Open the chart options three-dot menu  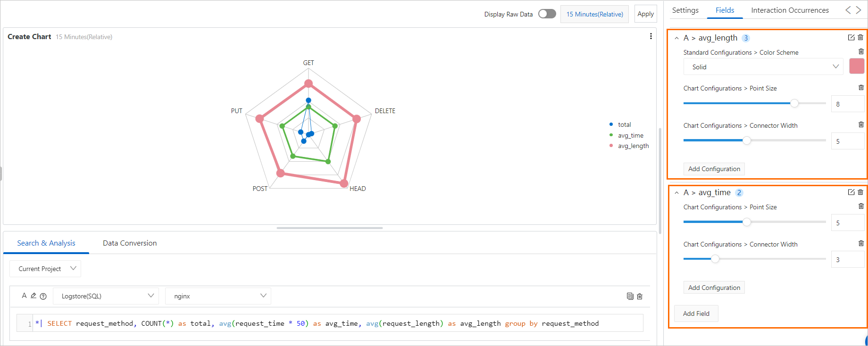(651, 36)
